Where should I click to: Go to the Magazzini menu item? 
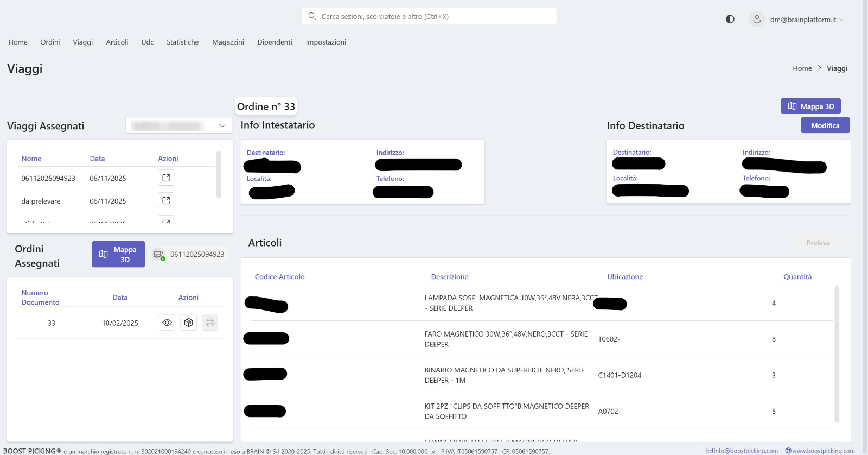coord(228,42)
